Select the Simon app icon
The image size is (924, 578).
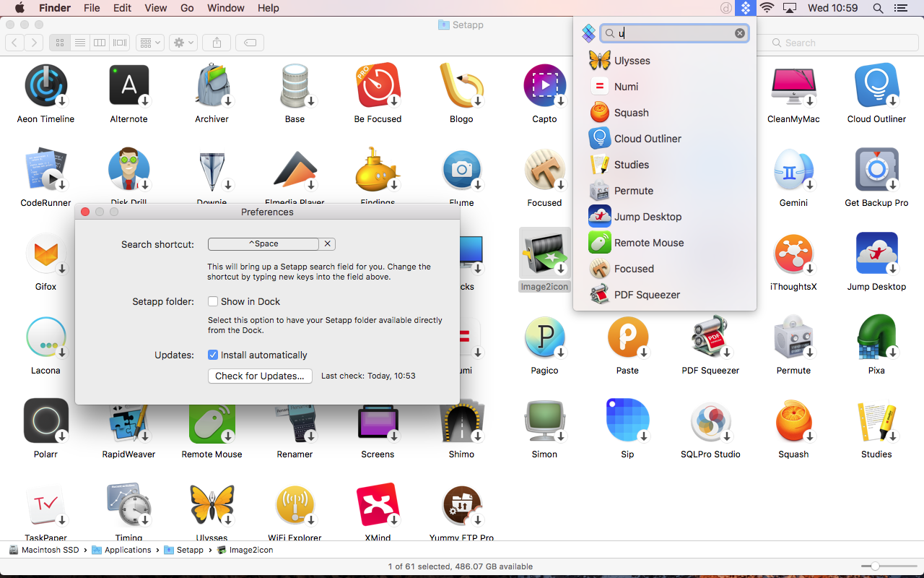click(544, 420)
